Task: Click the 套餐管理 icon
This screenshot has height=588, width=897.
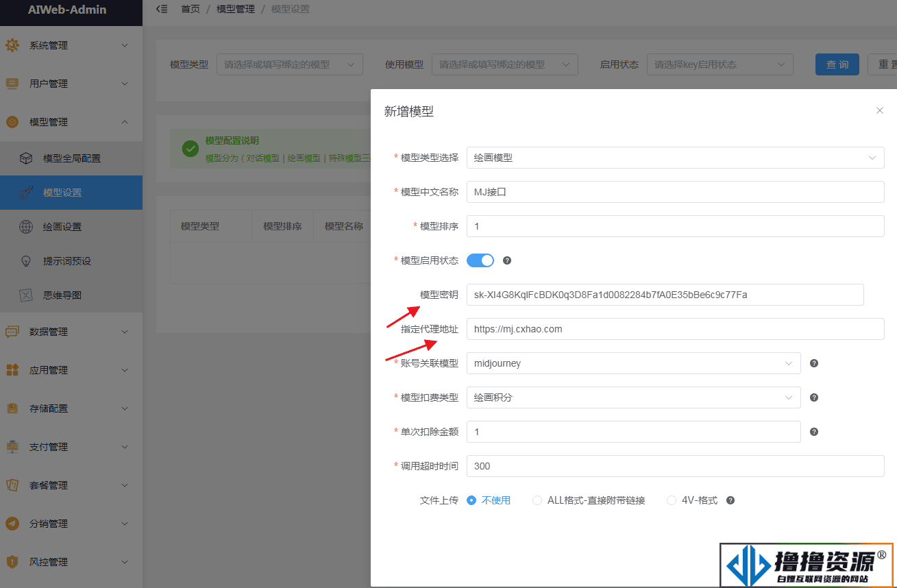Action: click(12, 485)
